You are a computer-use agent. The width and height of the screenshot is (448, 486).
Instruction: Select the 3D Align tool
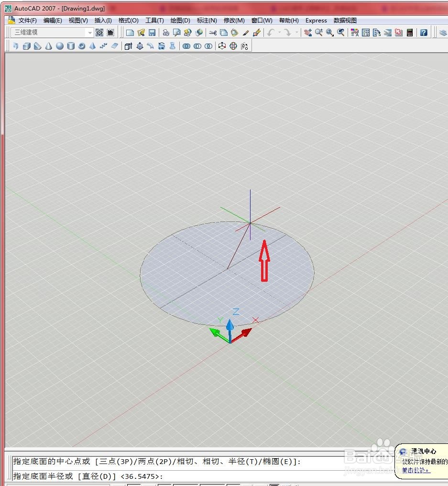[x=244, y=46]
